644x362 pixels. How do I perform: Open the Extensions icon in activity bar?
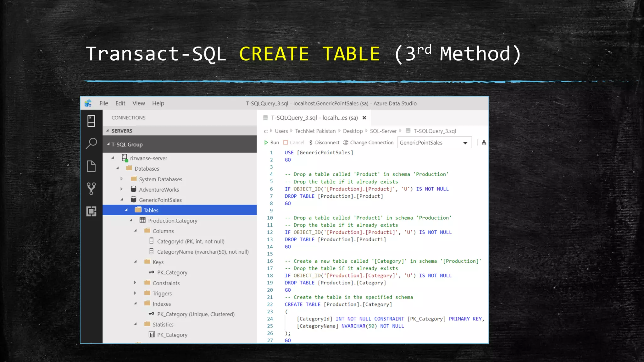click(91, 211)
